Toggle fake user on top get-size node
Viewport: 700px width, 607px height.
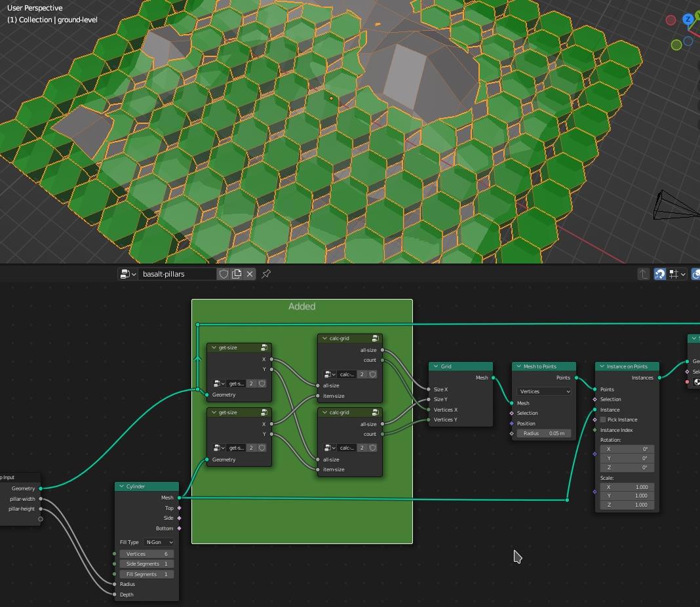262,383
